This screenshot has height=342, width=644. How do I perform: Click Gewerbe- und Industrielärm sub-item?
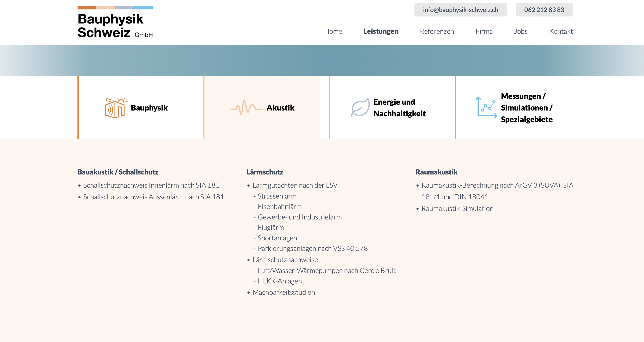300,217
